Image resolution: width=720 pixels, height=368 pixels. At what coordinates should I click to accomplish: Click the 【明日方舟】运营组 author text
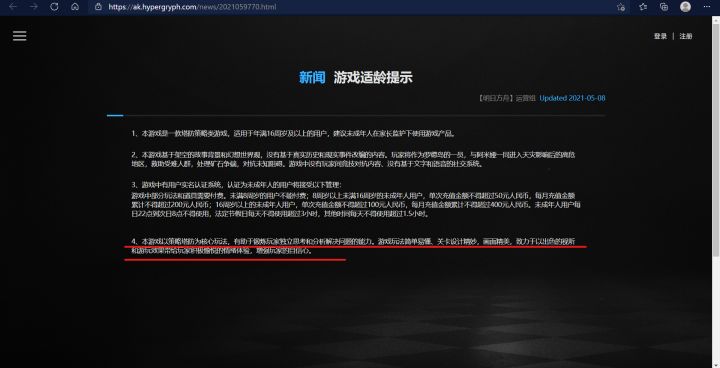[x=507, y=98]
